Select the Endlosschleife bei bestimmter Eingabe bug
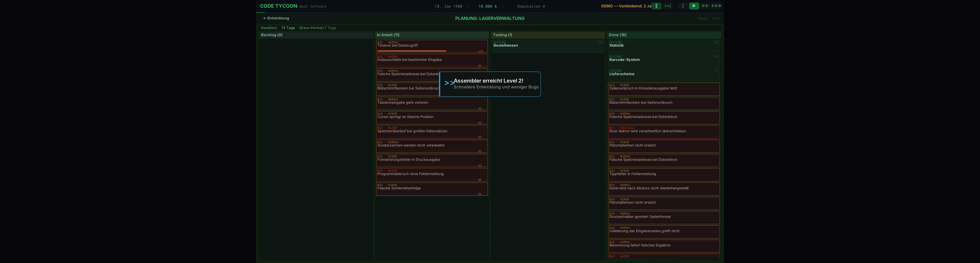Image resolution: width=980 pixels, height=263 pixels. [431, 60]
